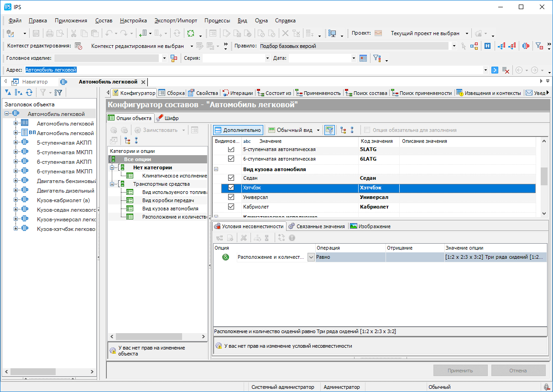Open the Настройка menu
The image size is (553, 392).
pyautogui.click(x=133, y=21)
